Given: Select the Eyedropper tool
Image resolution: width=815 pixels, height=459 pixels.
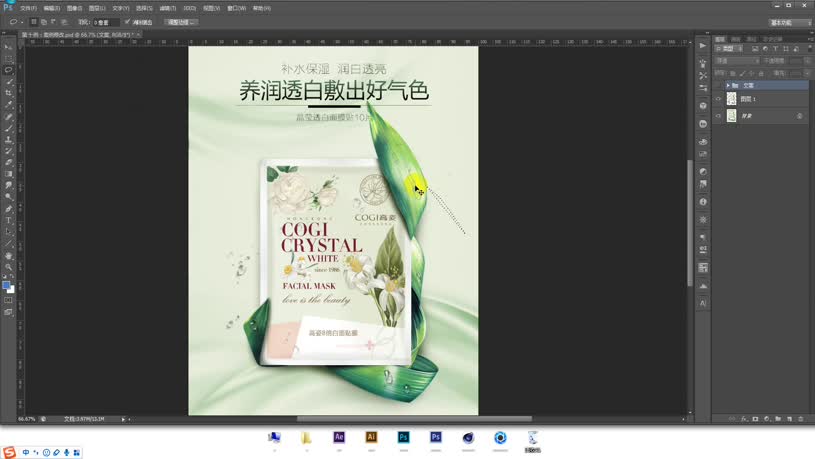Looking at the screenshot, I should pos(8,104).
